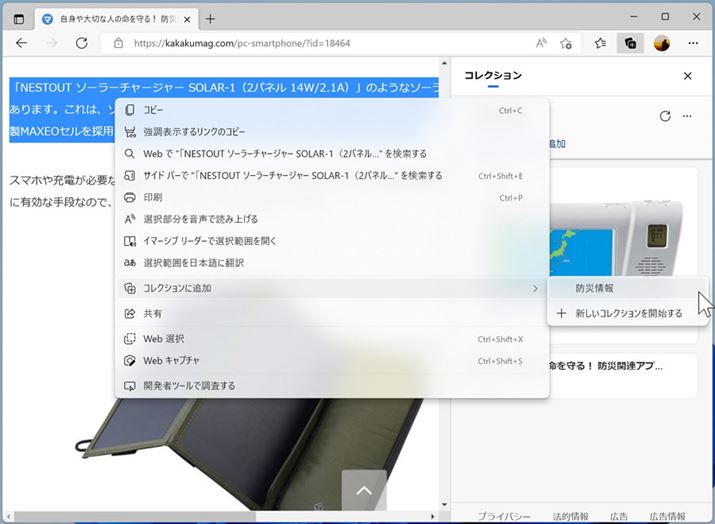Viewport: 715px width, 524px height.
Task: Open the 法的情報 footer link
Action: pos(570,517)
